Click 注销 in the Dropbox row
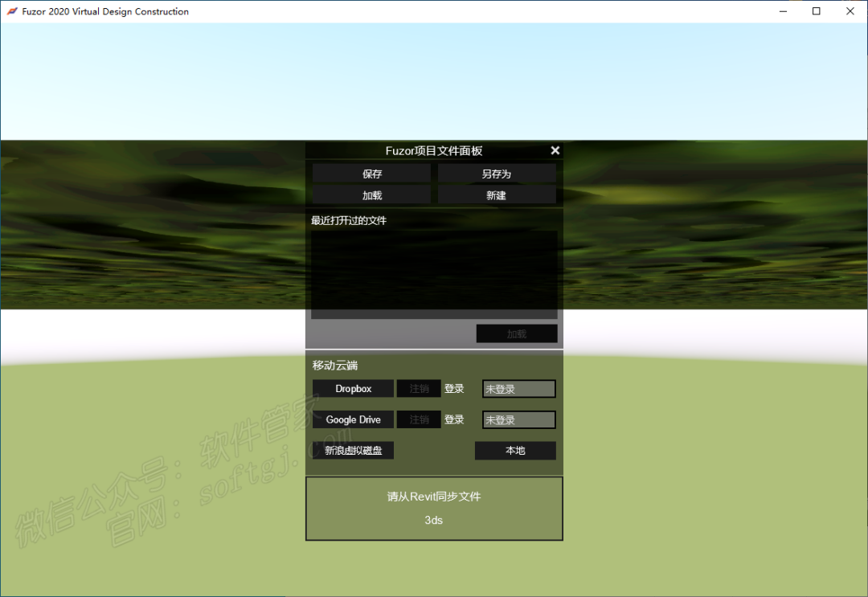The height and width of the screenshot is (597, 868). 419,389
